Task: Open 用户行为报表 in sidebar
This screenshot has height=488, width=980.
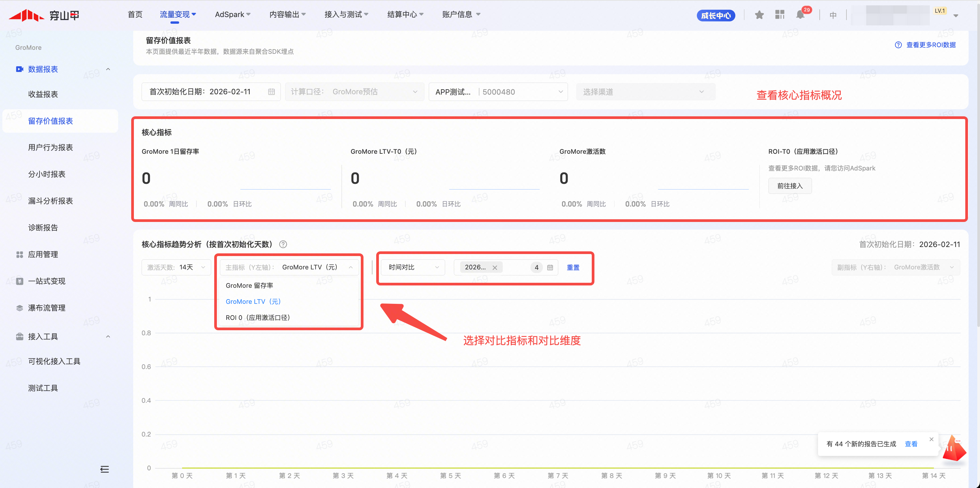Action: click(x=51, y=147)
